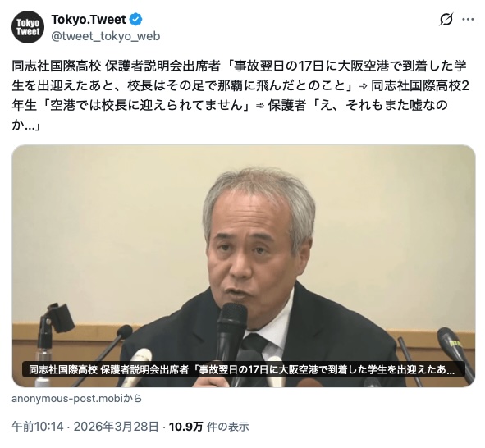Open the three-dot more options menu

468,20
